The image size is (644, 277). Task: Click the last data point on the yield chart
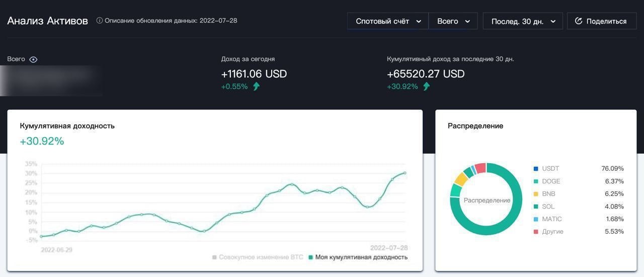405,173
